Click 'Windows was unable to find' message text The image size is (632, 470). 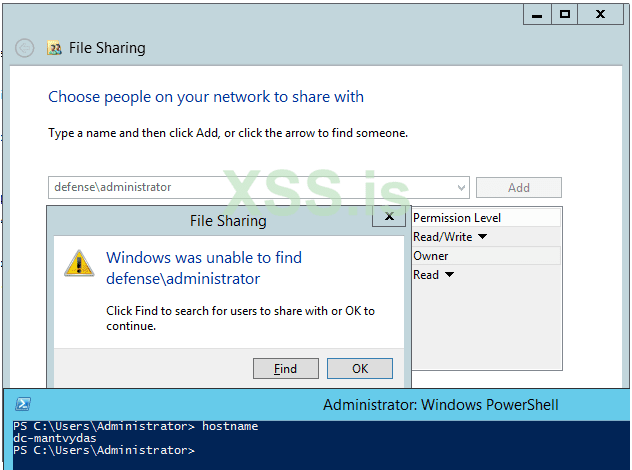204,268
